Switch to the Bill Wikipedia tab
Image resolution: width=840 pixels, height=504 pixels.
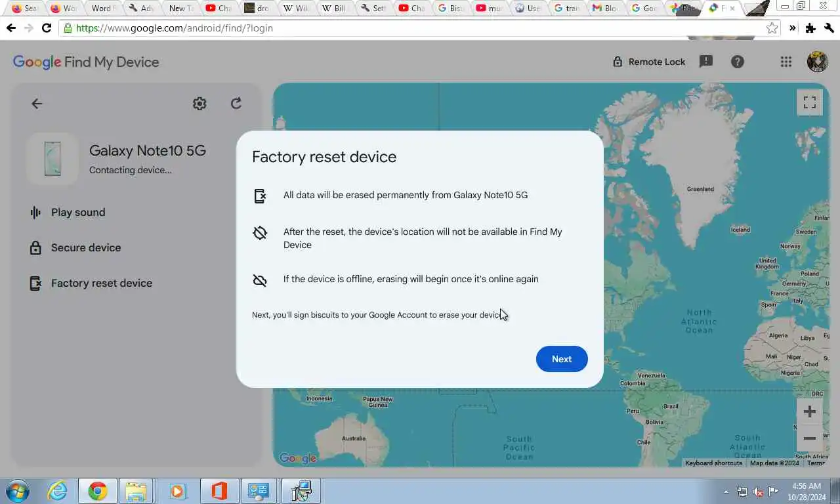pos(335,9)
